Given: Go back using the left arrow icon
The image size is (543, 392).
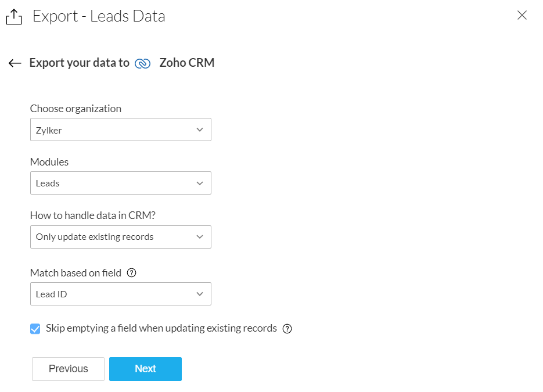Looking at the screenshot, I should click(15, 63).
